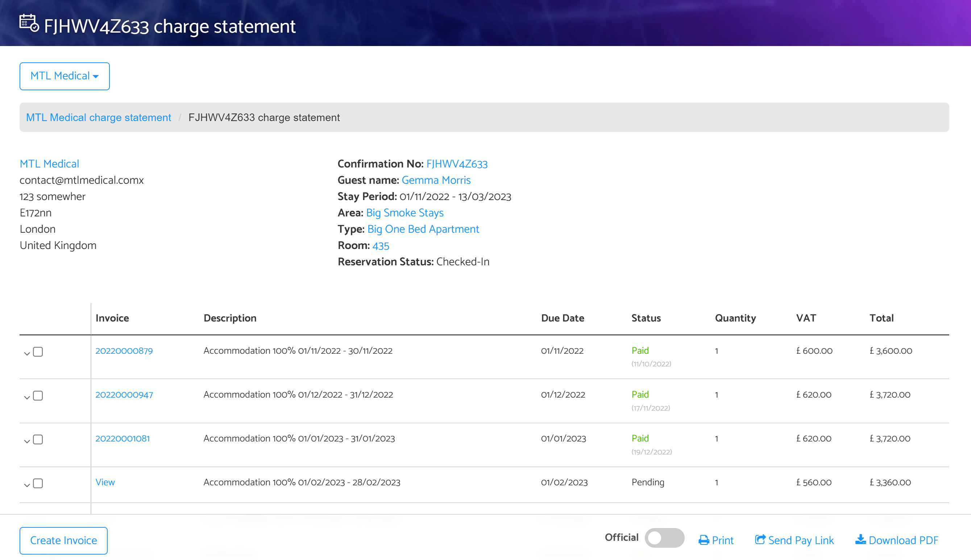Open Big One Bed Apartment type link

coord(423,229)
